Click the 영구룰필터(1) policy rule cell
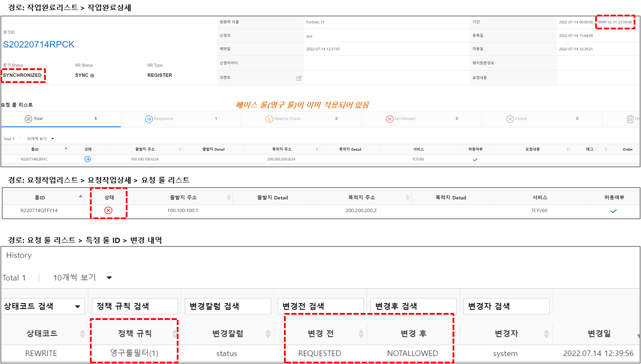Viewport: 641px width, 364px height. coord(134,354)
